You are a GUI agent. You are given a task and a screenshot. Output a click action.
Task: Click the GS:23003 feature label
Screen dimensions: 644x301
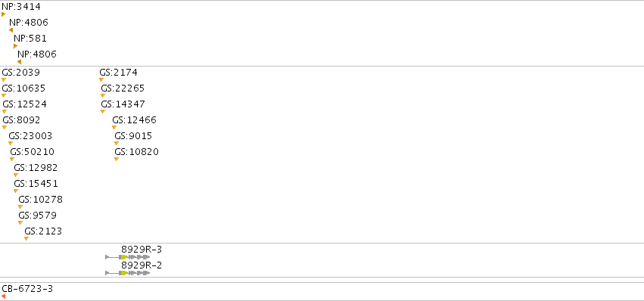tap(30, 136)
